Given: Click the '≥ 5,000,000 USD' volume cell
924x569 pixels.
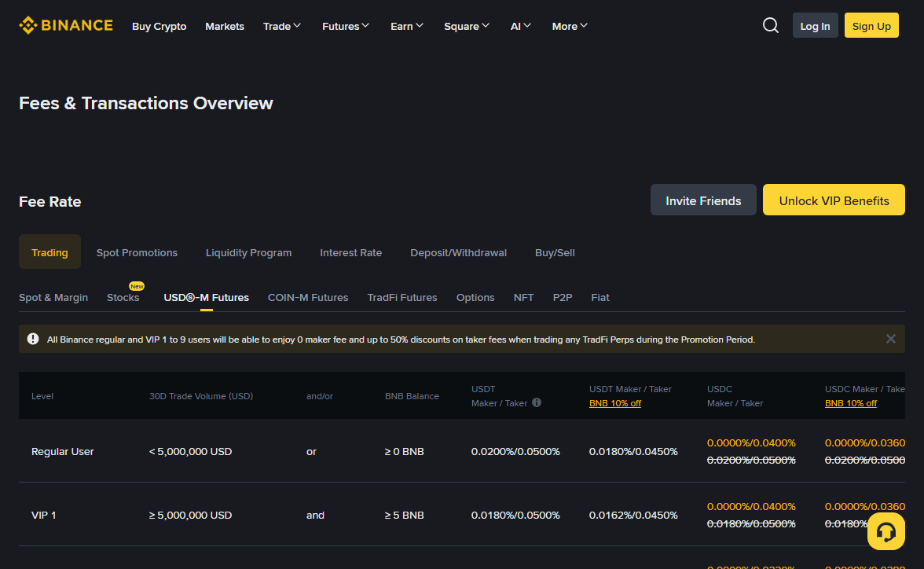Looking at the screenshot, I should coord(190,515).
